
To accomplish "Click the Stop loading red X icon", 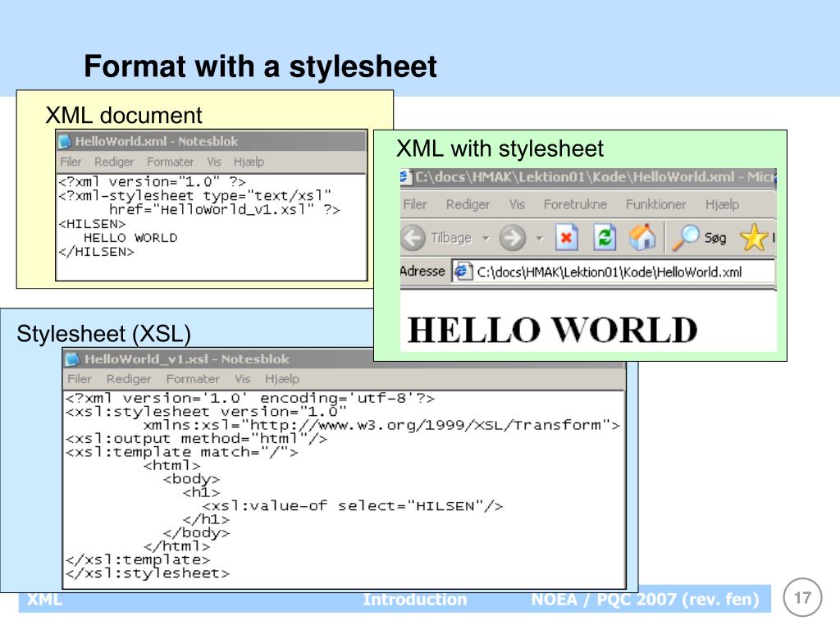I will pos(566,237).
